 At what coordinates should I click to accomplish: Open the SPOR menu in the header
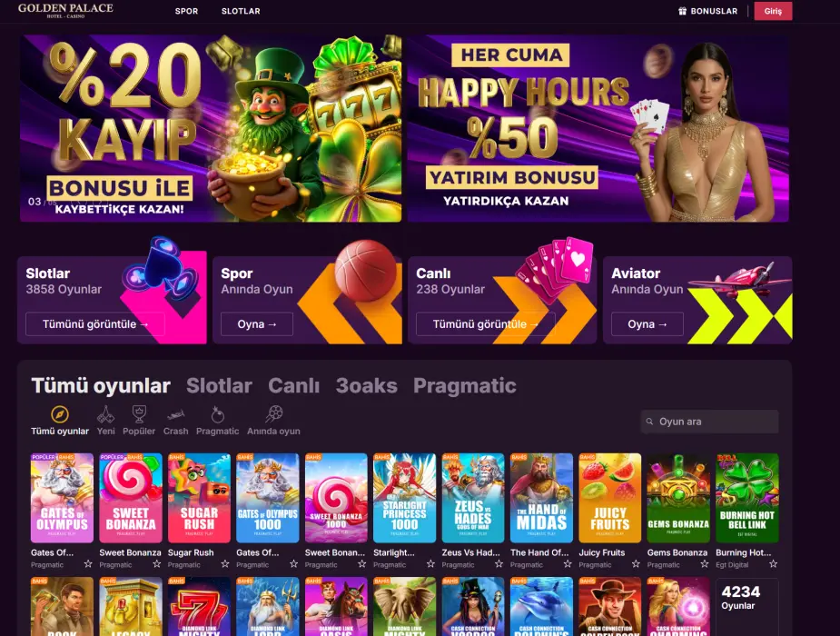(x=186, y=11)
